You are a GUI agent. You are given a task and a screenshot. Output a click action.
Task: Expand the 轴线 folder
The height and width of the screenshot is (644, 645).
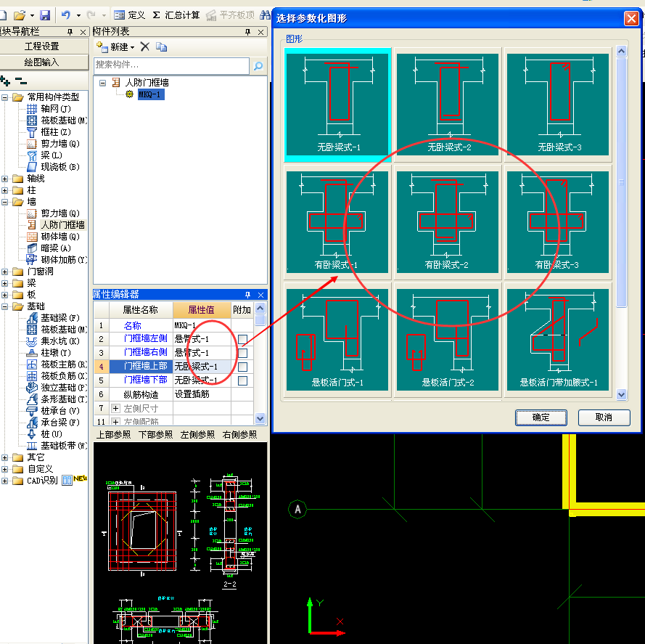[x=4, y=179]
